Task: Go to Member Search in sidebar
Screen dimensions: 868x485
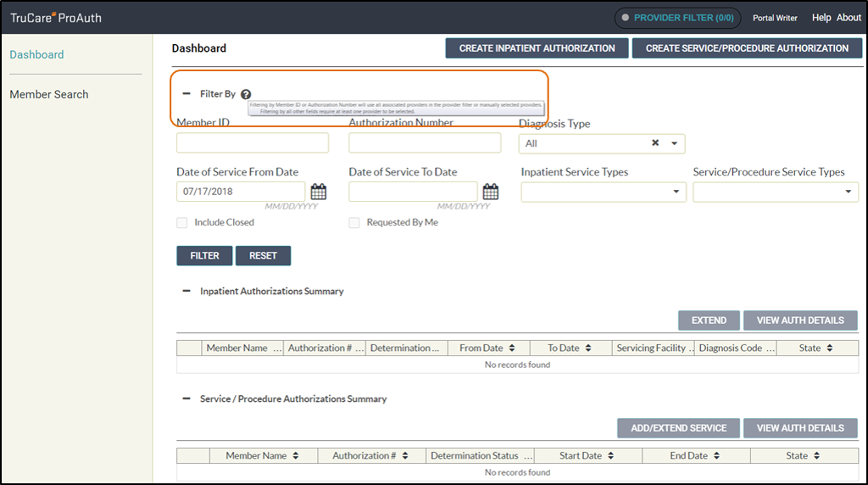Action: [49, 94]
